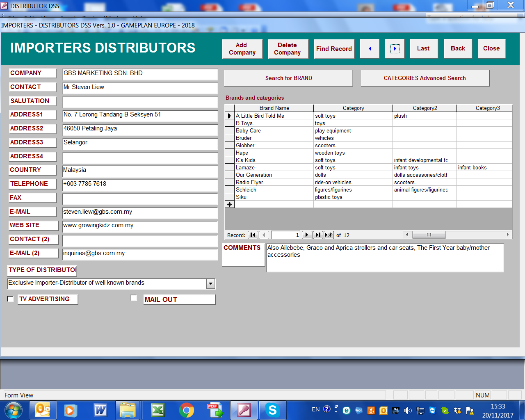
Task: Click the Add Company button
Action: pyautogui.click(x=242, y=49)
